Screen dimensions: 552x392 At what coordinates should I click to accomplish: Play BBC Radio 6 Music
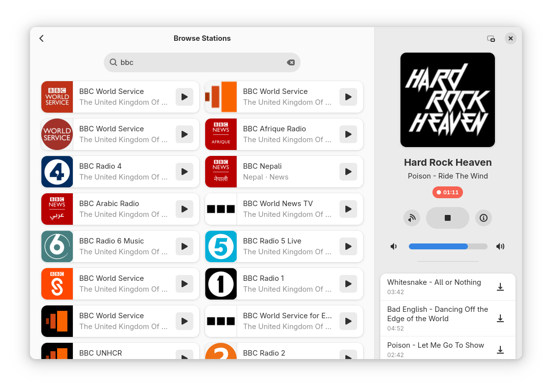pos(184,246)
